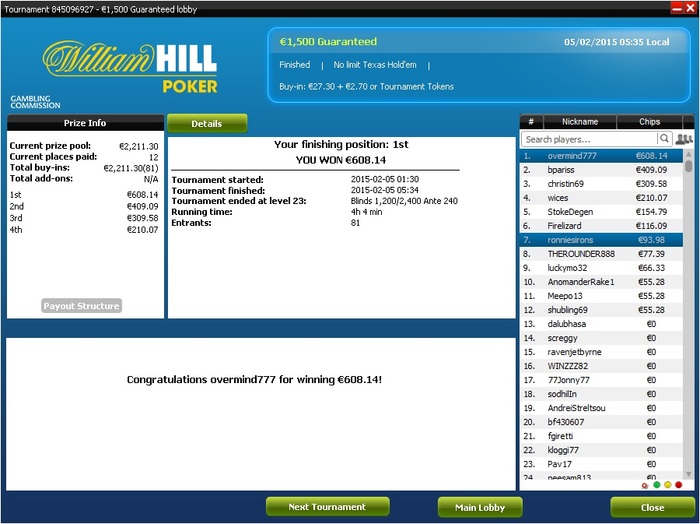Click the €1,500 Guaranteed tournament title
This screenshot has width=700, height=524.
tap(328, 42)
